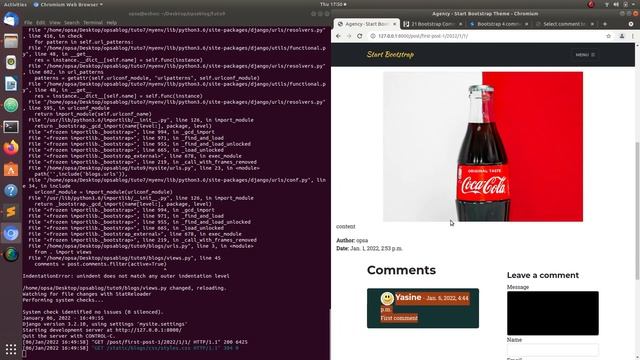Close the 21 Bootstrap Comments tab
Viewport: 640px width, 360px height.
coord(460,24)
